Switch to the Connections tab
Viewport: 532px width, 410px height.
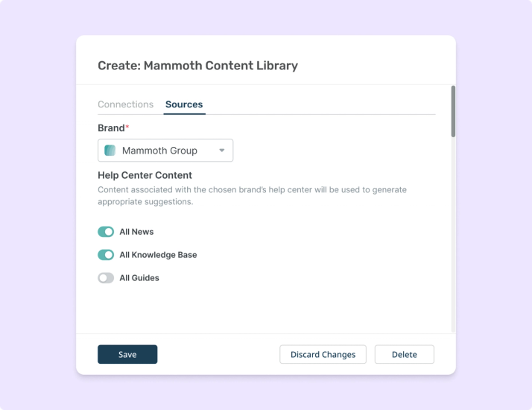click(x=125, y=104)
